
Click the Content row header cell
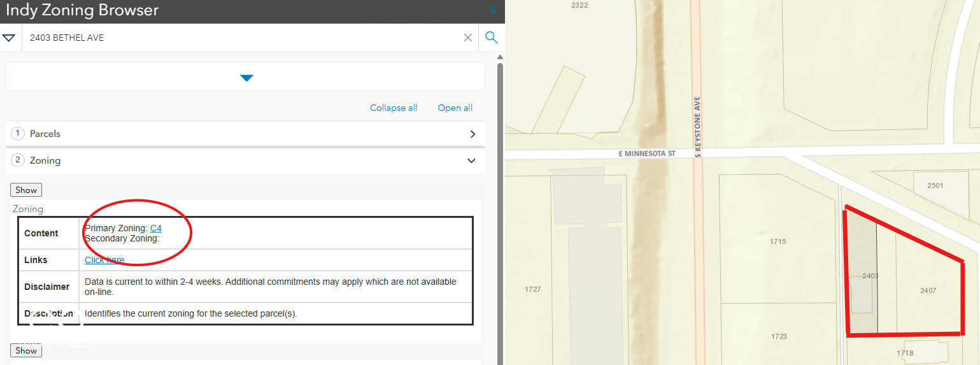tap(48, 233)
